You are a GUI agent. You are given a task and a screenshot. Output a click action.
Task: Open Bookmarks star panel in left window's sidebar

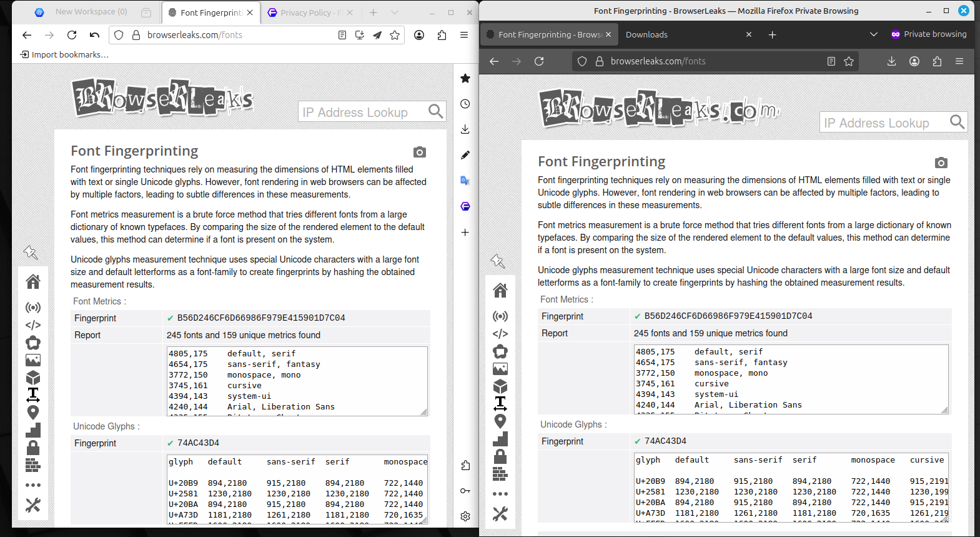tap(465, 78)
